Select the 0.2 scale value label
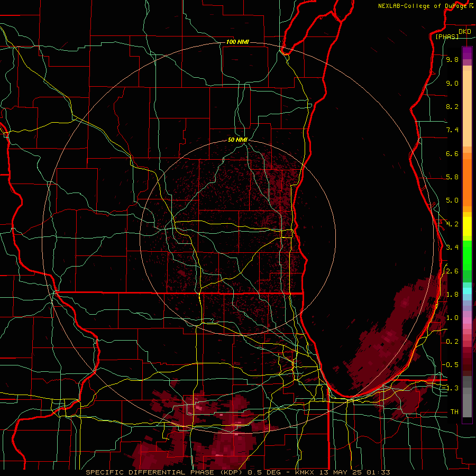Screen dimensions: 476x476 tap(452, 342)
